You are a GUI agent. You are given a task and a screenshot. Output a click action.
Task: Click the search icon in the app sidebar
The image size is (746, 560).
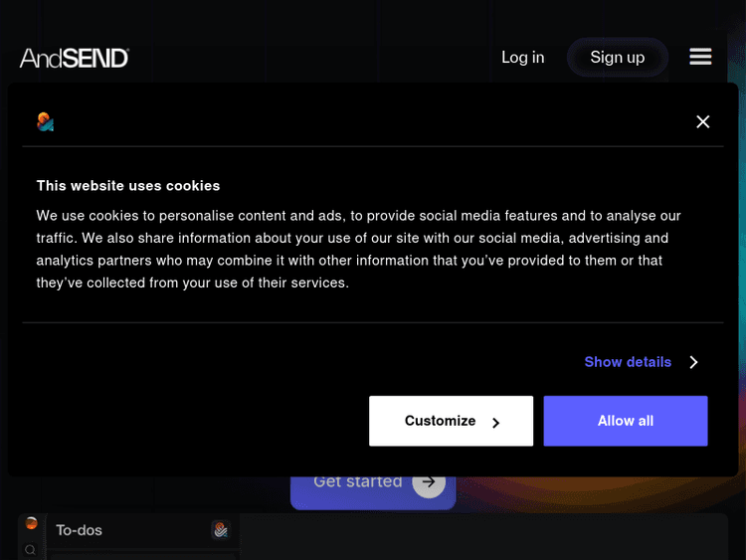[x=31, y=549]
